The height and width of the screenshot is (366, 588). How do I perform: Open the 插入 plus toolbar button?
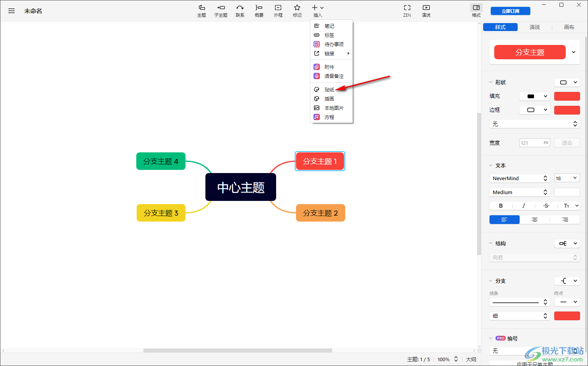click(317, 11)
